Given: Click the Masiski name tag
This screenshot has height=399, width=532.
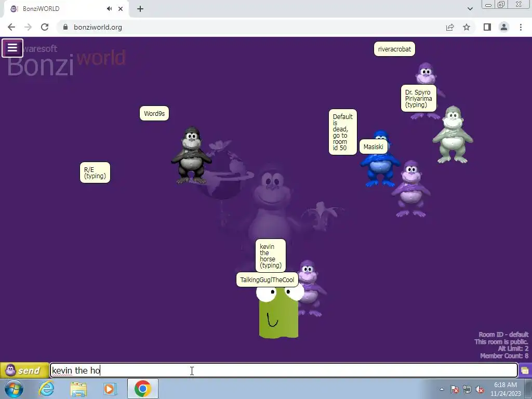Looking at the screenshot, I should click(373, 147).
